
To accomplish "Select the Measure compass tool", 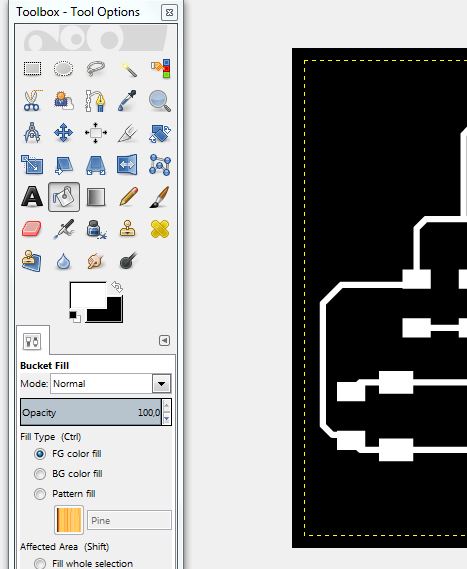I will (32, 132).
